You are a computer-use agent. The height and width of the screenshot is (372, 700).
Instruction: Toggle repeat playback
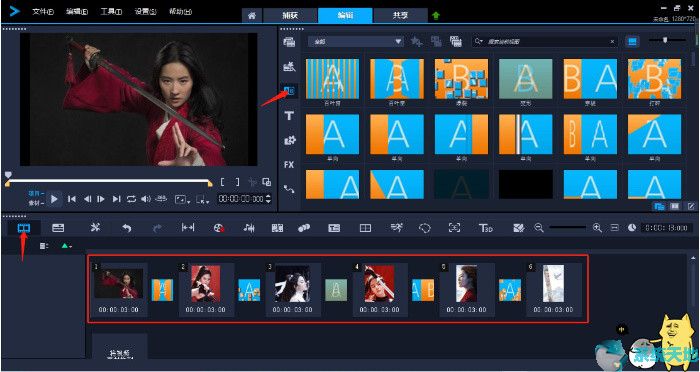[x=131, y=199]
